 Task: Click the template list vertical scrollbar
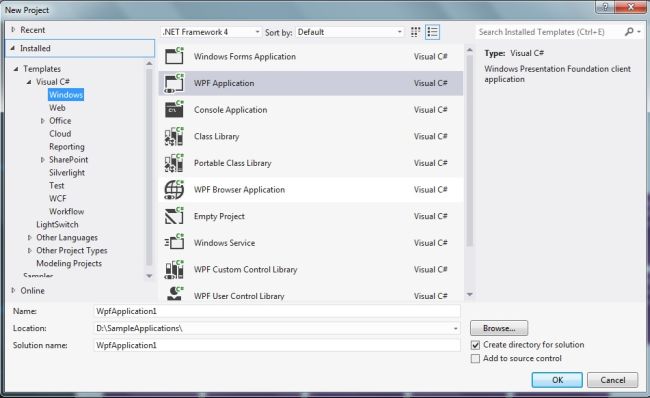point(470,148)
